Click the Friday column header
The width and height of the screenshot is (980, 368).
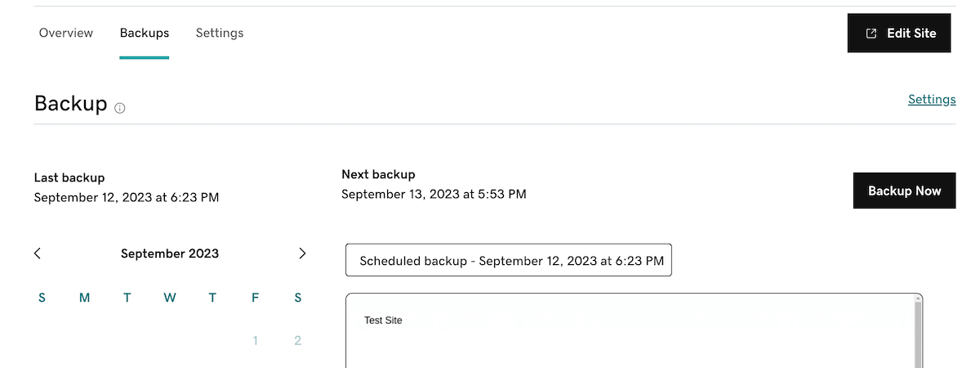point(256,298)
